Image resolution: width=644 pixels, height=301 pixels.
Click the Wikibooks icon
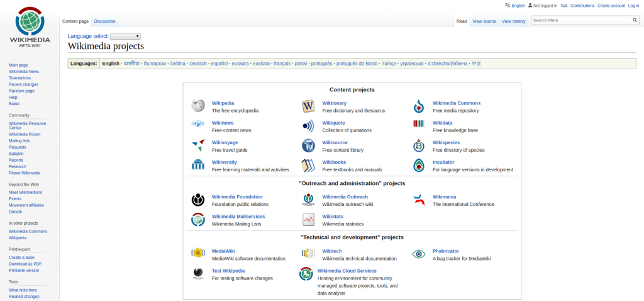308,166
